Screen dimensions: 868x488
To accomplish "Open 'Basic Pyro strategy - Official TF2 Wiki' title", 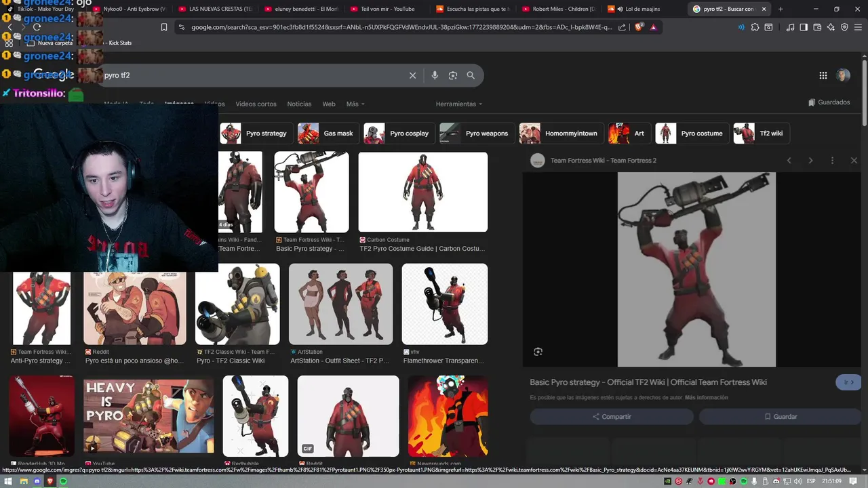I will click(648, 382).
